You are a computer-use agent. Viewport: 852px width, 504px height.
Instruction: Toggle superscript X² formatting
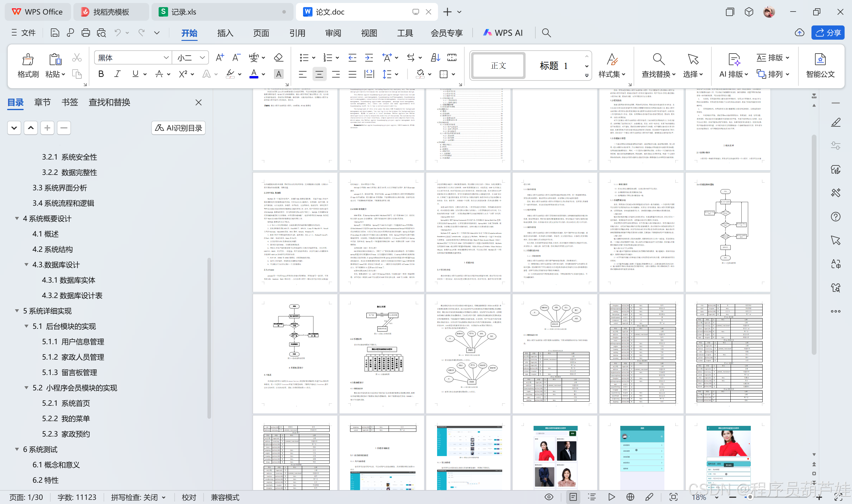pos(183,74)
